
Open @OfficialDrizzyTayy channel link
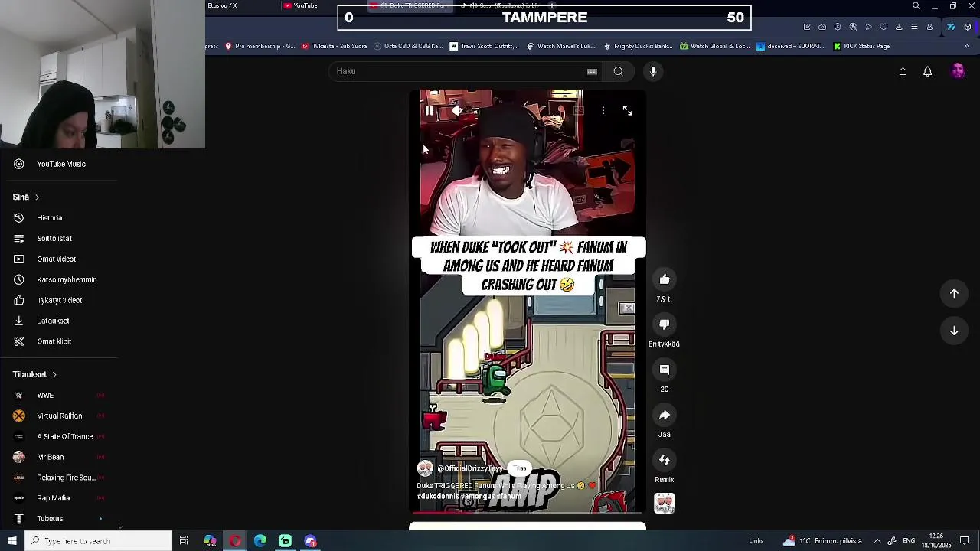(x=469, y=468)
